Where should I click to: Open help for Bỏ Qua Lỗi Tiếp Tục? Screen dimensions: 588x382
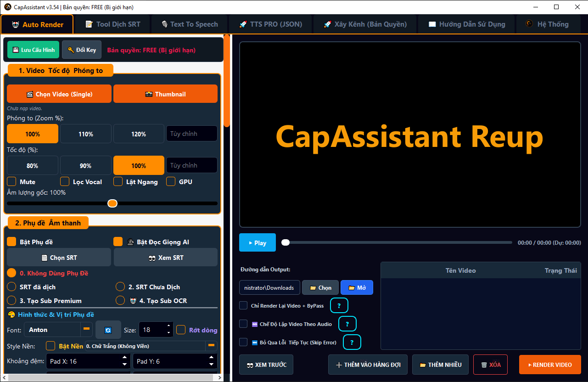coord(352,342)
